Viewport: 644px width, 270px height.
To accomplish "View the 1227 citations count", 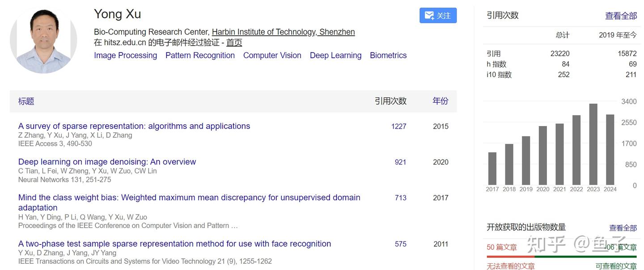I will tap(398, 127).
